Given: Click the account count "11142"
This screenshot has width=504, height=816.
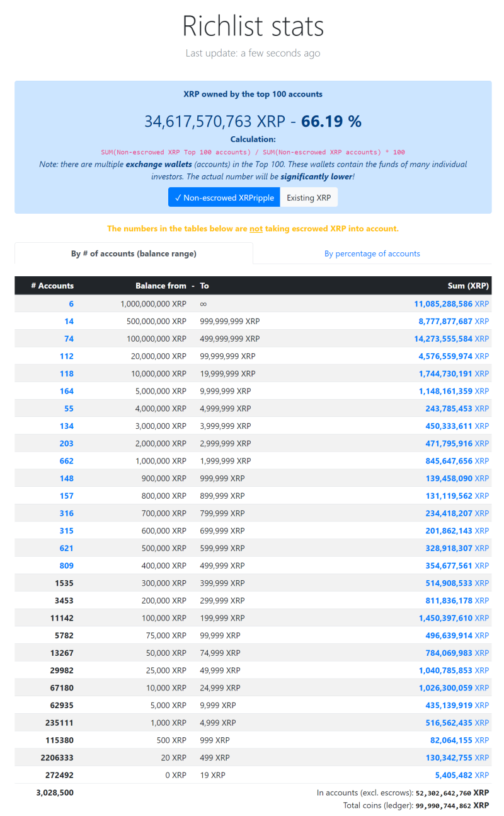Looking at the screenshot, I should pyautogui.click(x=62, y=618).
